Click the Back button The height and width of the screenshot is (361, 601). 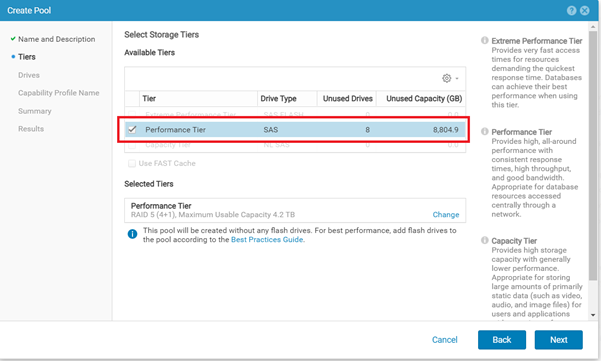pos(502,340)
